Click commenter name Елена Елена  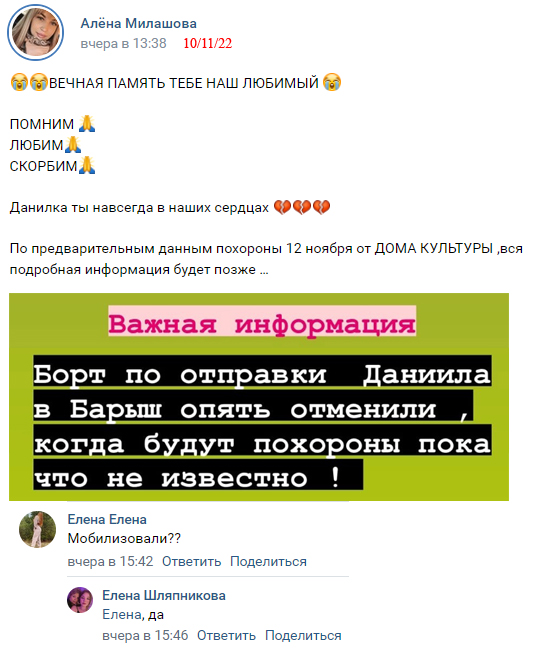click(107, 519)
